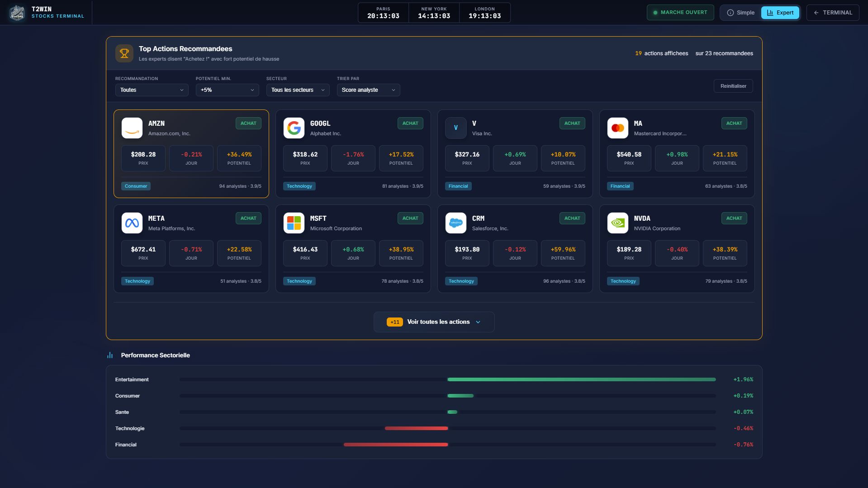Click the Meta logo on the META card
Screen dimensions: 868x488
pyautogui.click(x=132, y=223)
